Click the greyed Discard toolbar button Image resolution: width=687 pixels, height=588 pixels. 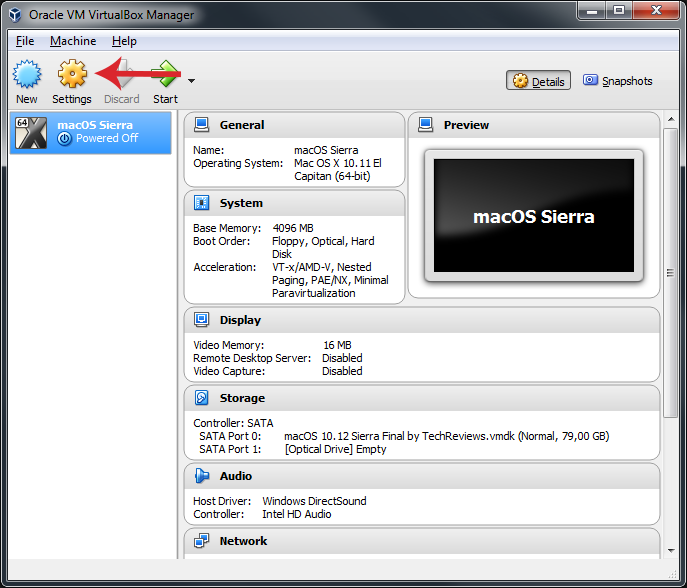click(x=121, y=82)
